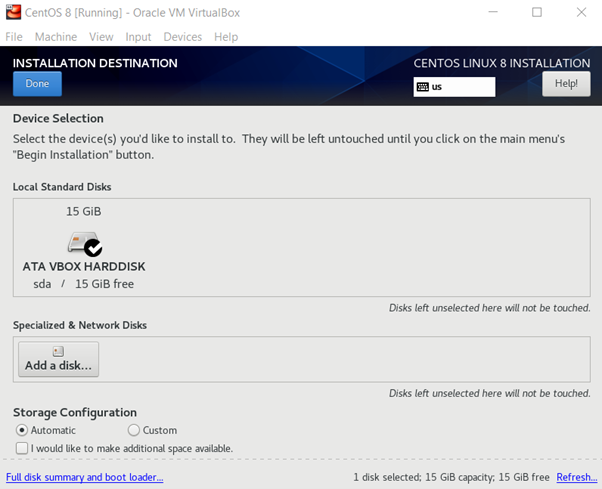
Task: Select the ATA VBOX HARDDISK disk icon
Action: [84, 242]
